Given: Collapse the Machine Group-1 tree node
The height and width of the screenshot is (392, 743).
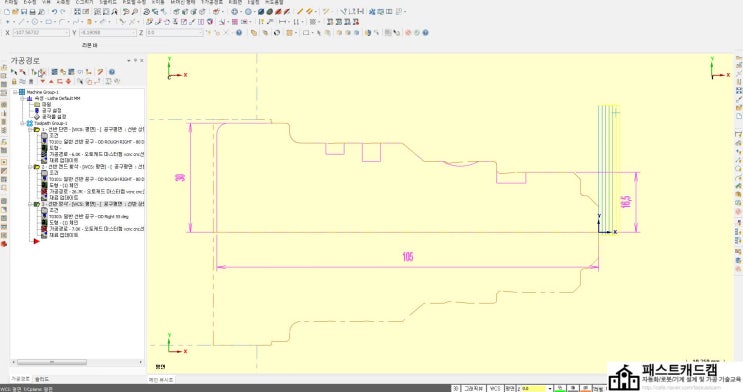Looking at the screenshot, I should click(x=15, y=92).
